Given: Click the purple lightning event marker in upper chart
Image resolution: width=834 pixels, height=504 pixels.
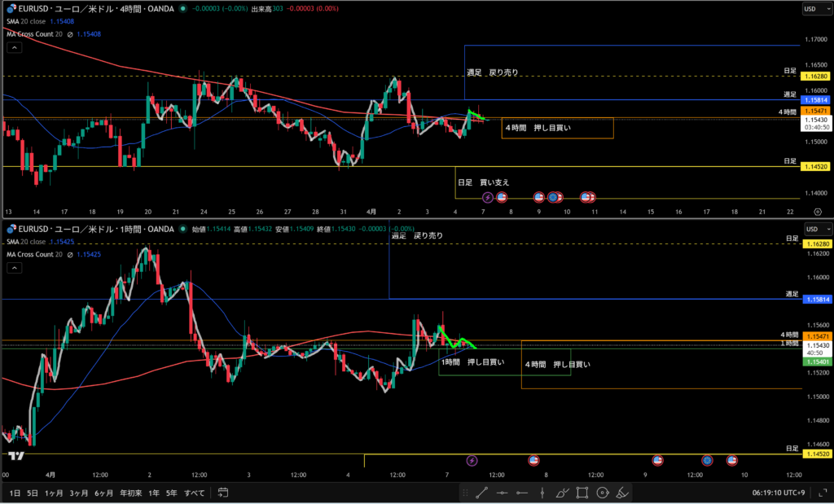Looking at the screenshot, I should tap(488, 197).
